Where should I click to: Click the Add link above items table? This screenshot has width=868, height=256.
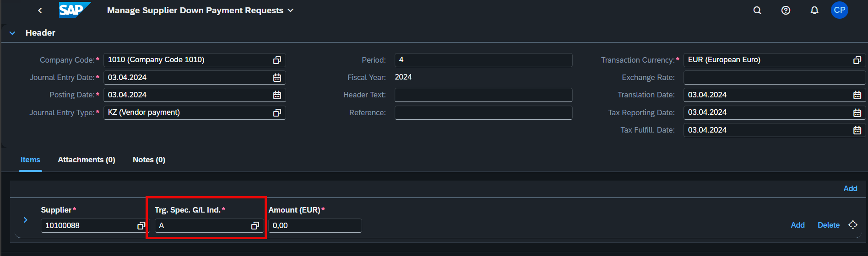tap(850, 188)
